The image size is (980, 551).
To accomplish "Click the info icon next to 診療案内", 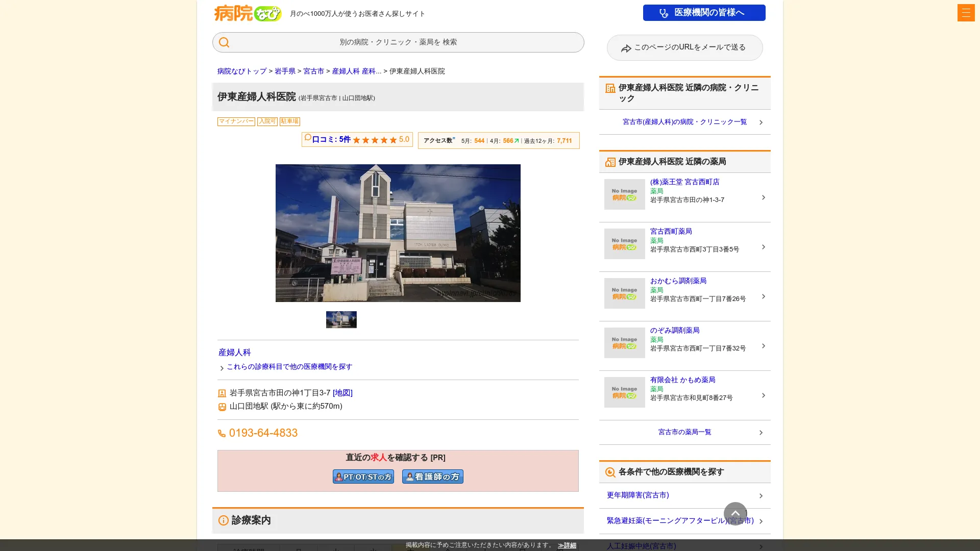I will coord(223,520).
